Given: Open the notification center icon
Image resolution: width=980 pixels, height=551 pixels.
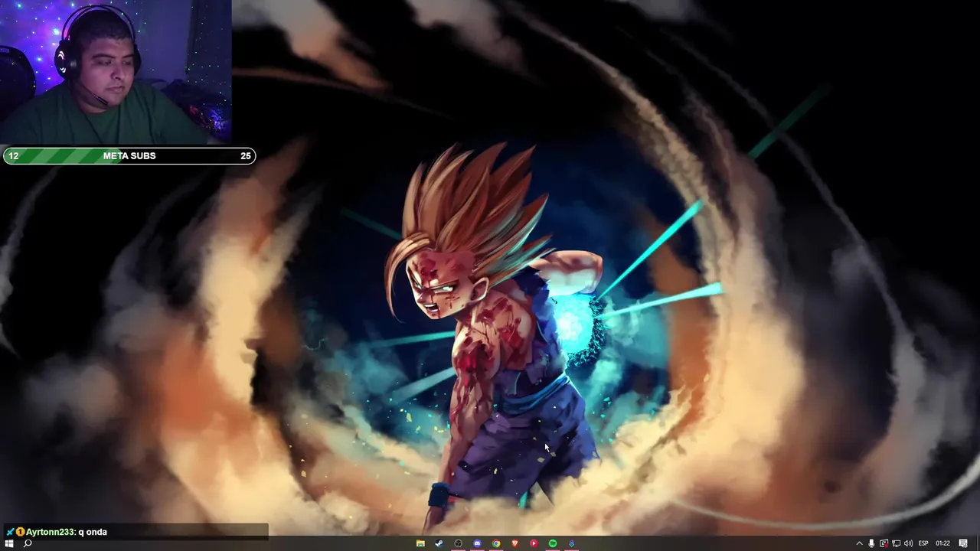Looking at the screenshot, I should coord(963,543).
